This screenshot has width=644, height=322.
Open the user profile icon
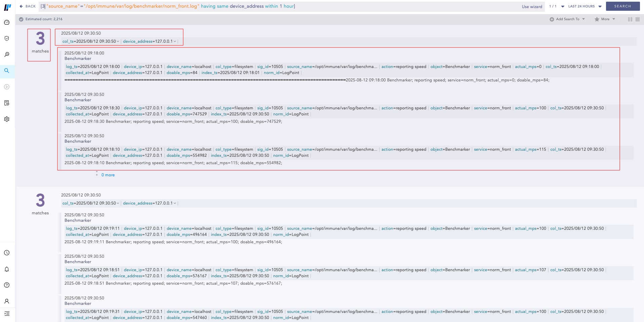click(x=7, y=301)
